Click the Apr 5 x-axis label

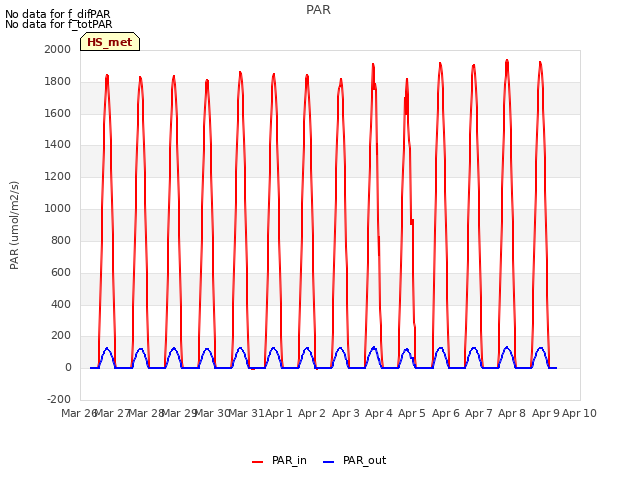(412, 413)
